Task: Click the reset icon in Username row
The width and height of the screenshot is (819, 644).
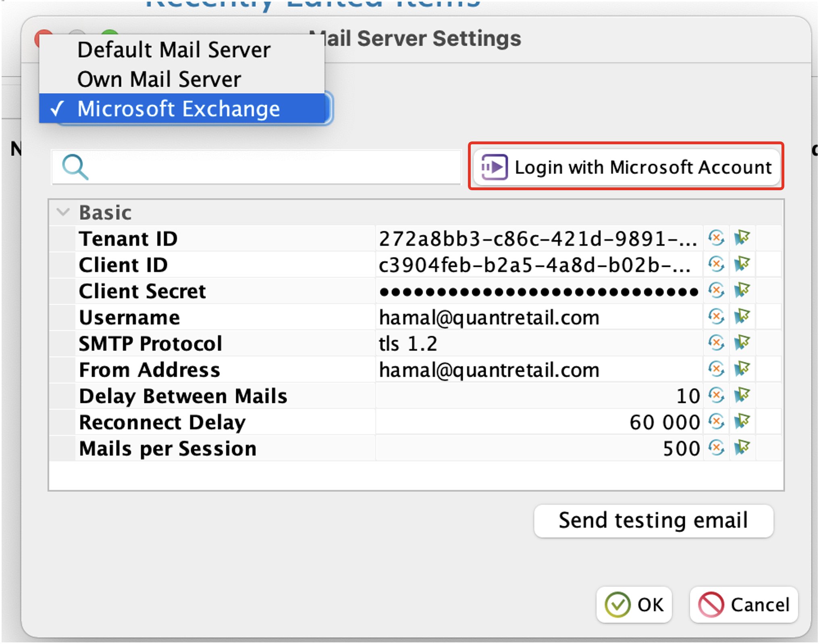Action: click(x=716, y=317)
